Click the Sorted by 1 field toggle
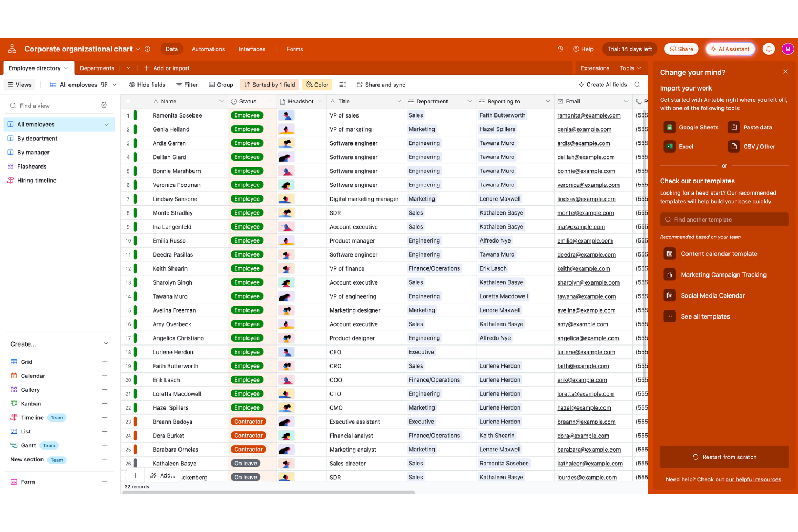 (269, 84)
